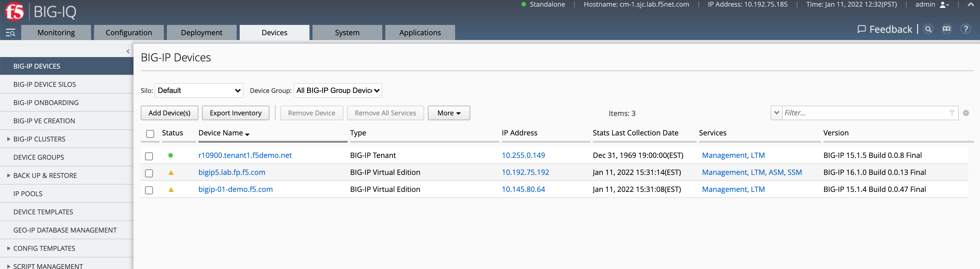The height and width of the screenshot is (269, 980).
Task: Toggle the select-all devices checkbox
Action: [x=150, y=134]
